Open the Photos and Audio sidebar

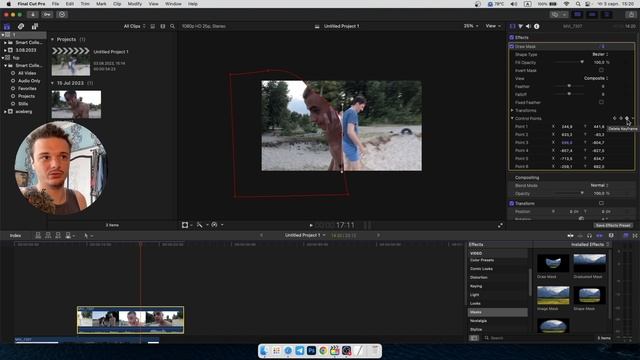[x=21, y=27]
